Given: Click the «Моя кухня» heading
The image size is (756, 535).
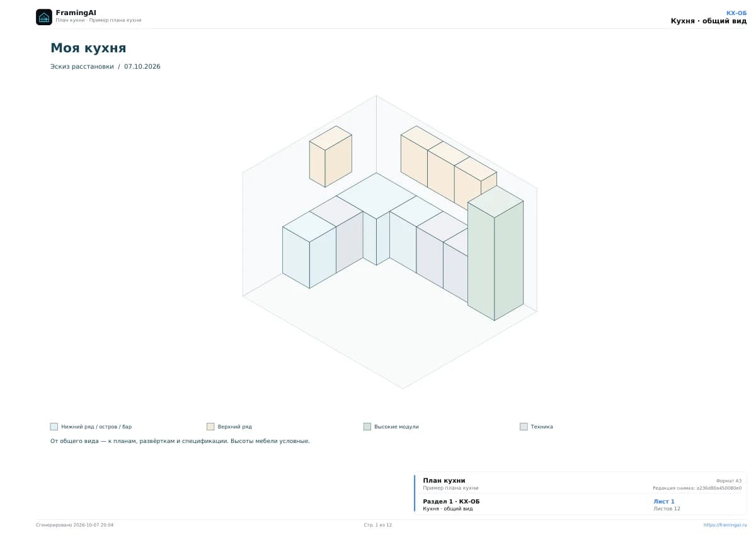Looking at the screenshot, I should click(88, 48).
